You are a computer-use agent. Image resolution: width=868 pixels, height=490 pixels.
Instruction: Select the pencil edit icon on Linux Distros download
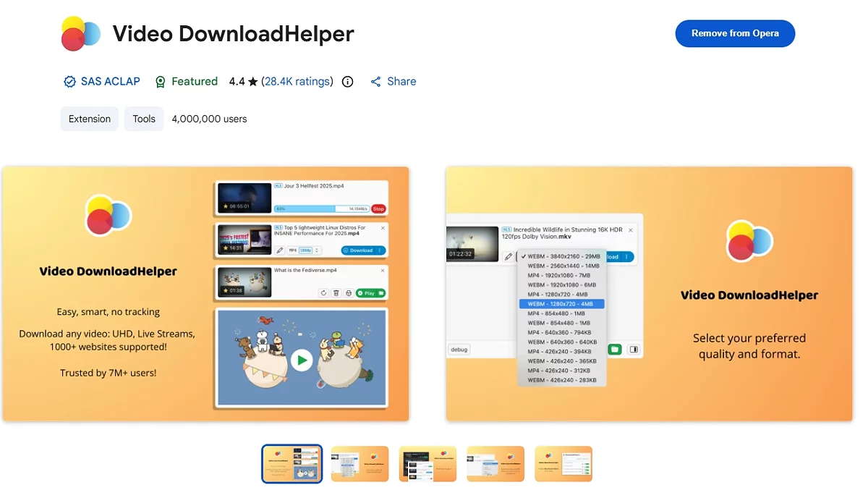pyautogui.click(x=280, y=250)
